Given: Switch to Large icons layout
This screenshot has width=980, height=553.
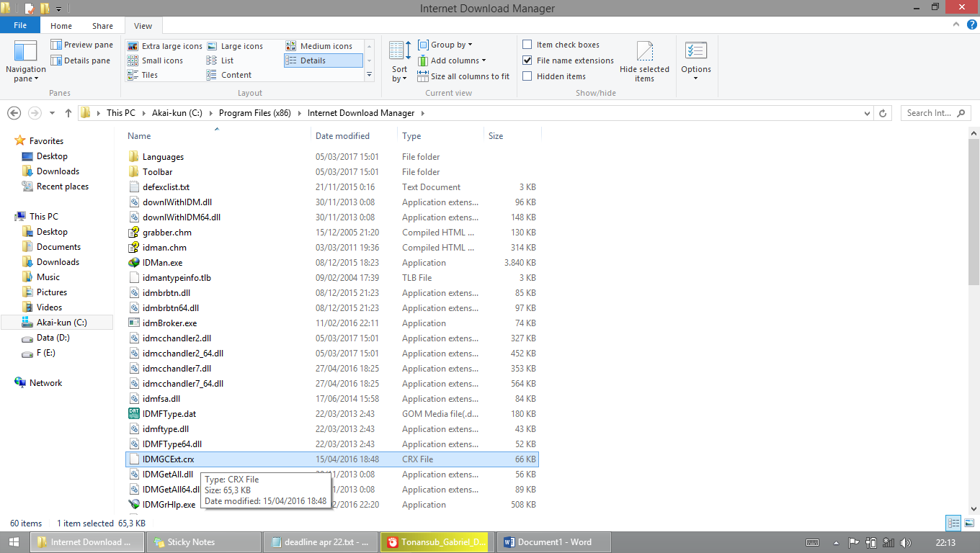Looking at the screenshot, I should [235, 46].
